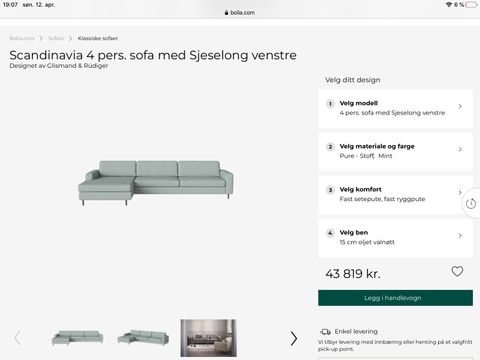Expand Velg materiale og farge chevron

tap(460, 149)
